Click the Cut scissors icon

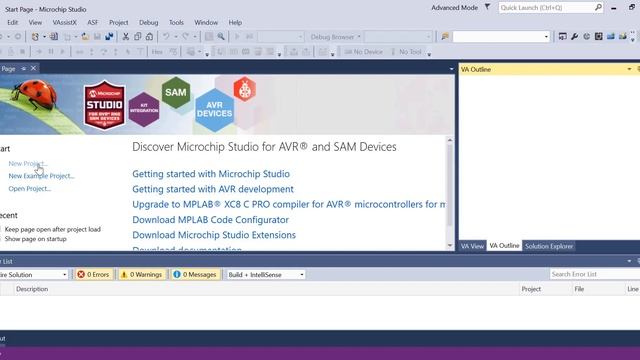pyautogui.click(x=126, y=37)
